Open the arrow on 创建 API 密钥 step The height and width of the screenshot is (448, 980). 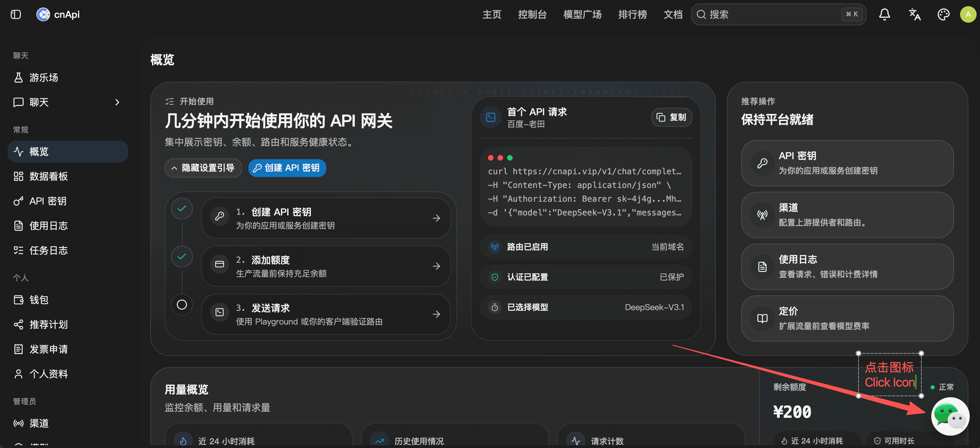pyautogui.click(x=436, y=218)
